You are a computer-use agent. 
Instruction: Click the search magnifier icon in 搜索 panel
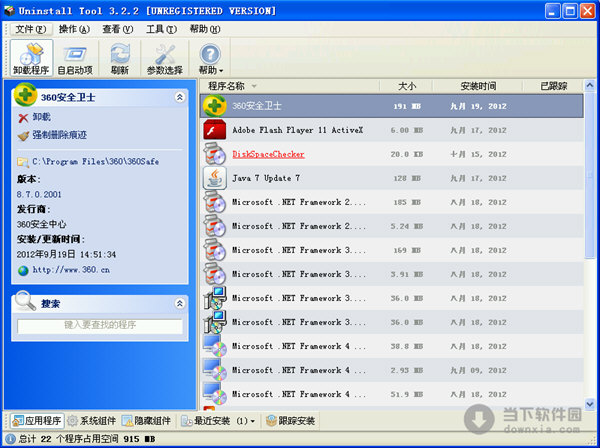pyautogui.click(x=25, y=301)
